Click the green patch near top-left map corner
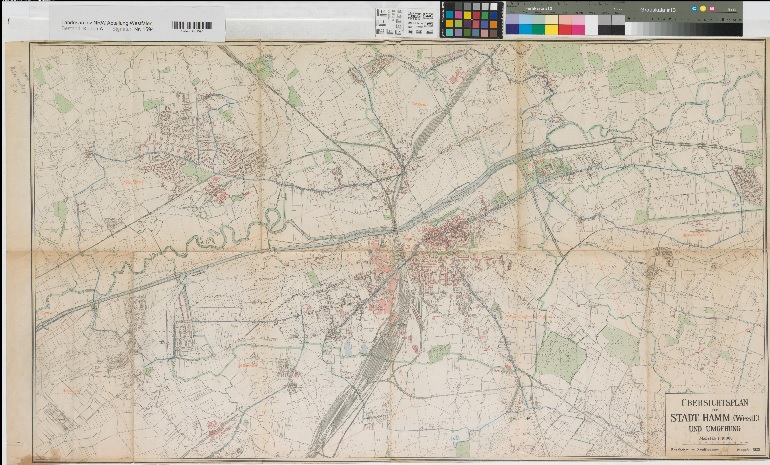This screenshot has height=465, width=770. pyautogui.click(x=63, y=103)
